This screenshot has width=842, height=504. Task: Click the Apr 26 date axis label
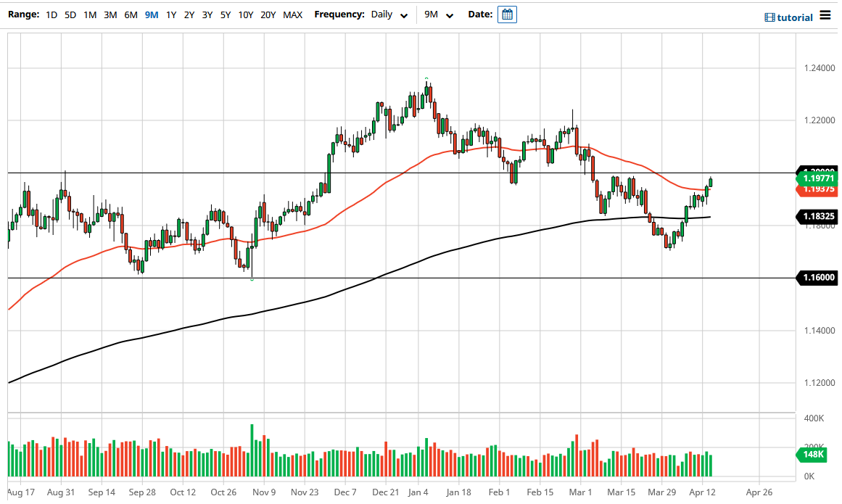pyautogui.click(x=759, y=492)
